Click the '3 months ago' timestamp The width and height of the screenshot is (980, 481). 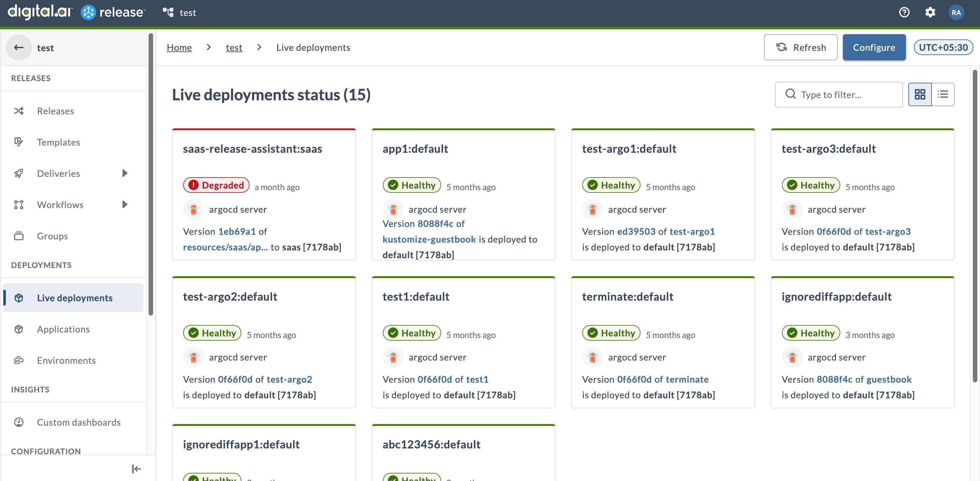pyautogui.click(x=870, y=334)
